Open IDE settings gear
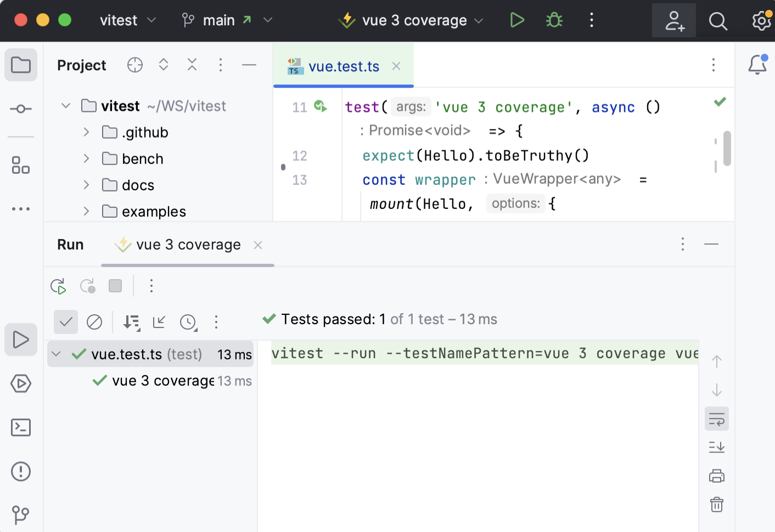Screen dimensions: 775x532 762,21
